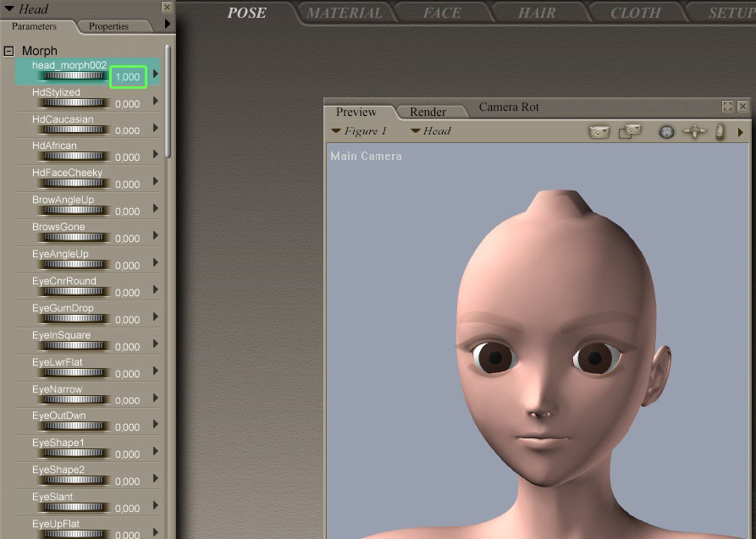This screenshot has width=756, height=539.
Task: Switch to the Render tab
Action: pyautogui.click(x=428, y=112)
